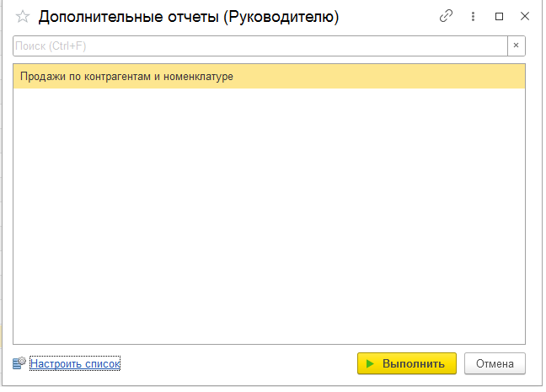Open the three-dots more actions menu

click(473, 16)
